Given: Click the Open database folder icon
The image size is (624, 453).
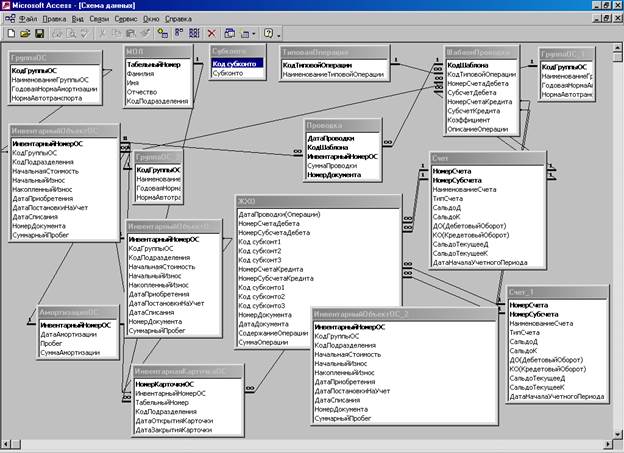Looking at the screenshot, I should (24, 33).
